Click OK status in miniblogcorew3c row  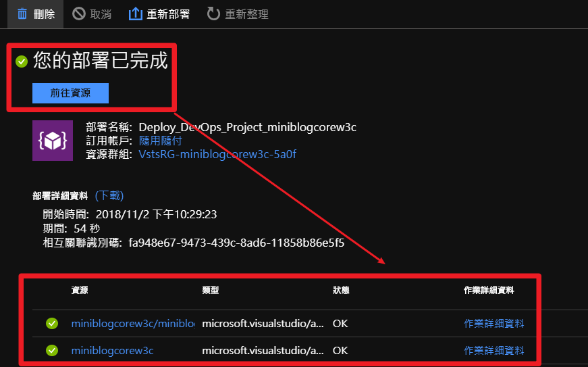(x=340, y=351)
